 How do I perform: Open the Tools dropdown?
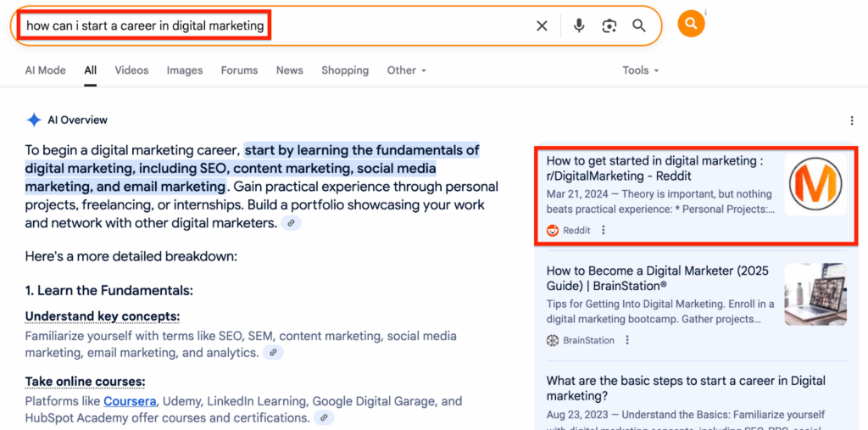(640, 70)
